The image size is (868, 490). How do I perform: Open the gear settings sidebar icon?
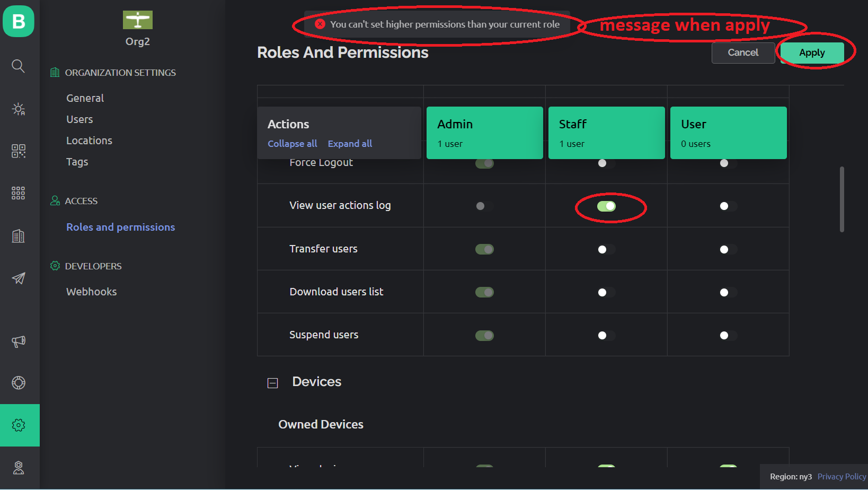[x=20, y=425]
